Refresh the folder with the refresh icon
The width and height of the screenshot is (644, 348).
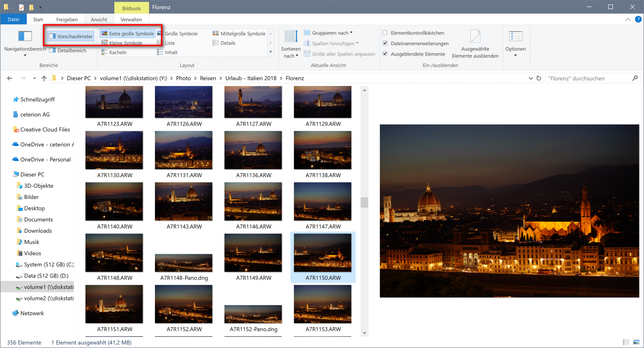[x=539, y=78]
